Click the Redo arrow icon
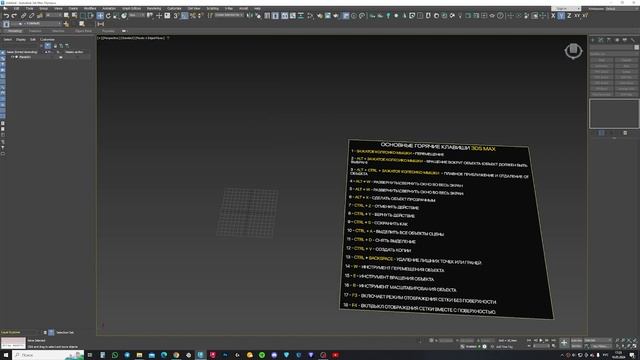The height and width of the screenshot is (360, 640). (14, 16)
